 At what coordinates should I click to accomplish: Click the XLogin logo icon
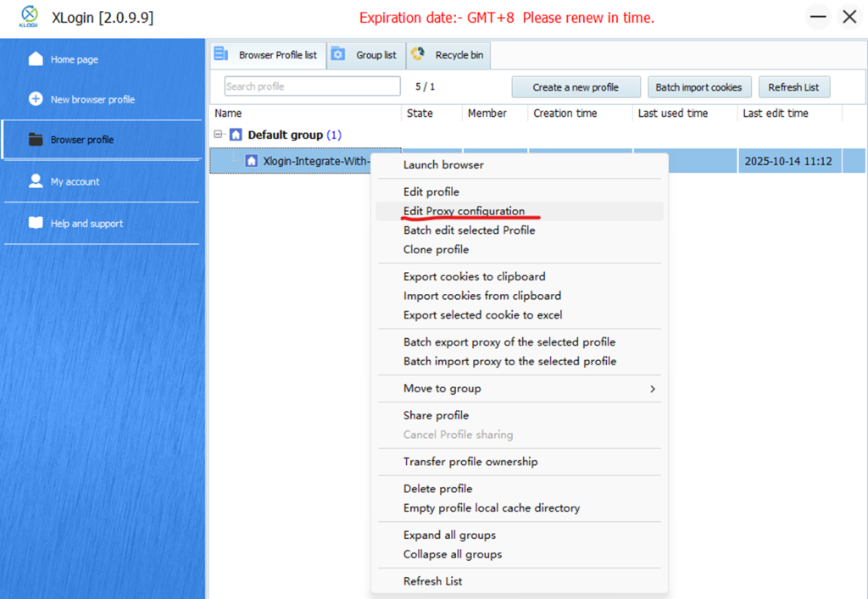click(29, 17)
